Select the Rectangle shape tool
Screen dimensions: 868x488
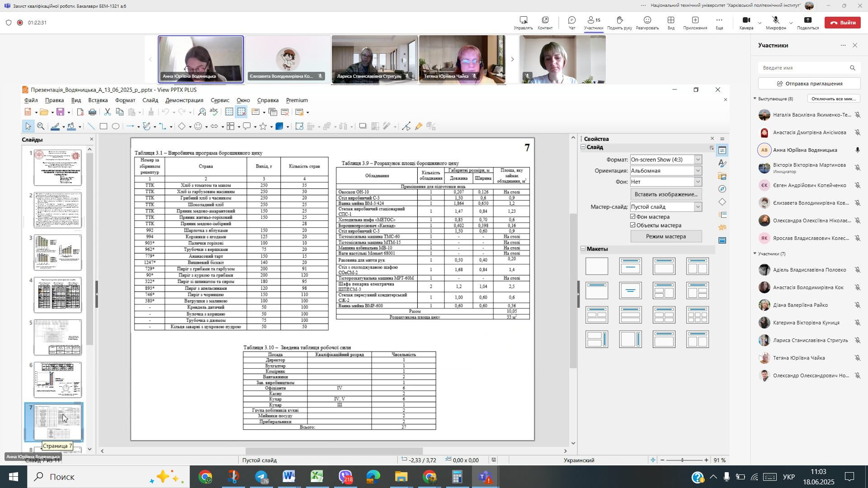[x=104, y=127]
